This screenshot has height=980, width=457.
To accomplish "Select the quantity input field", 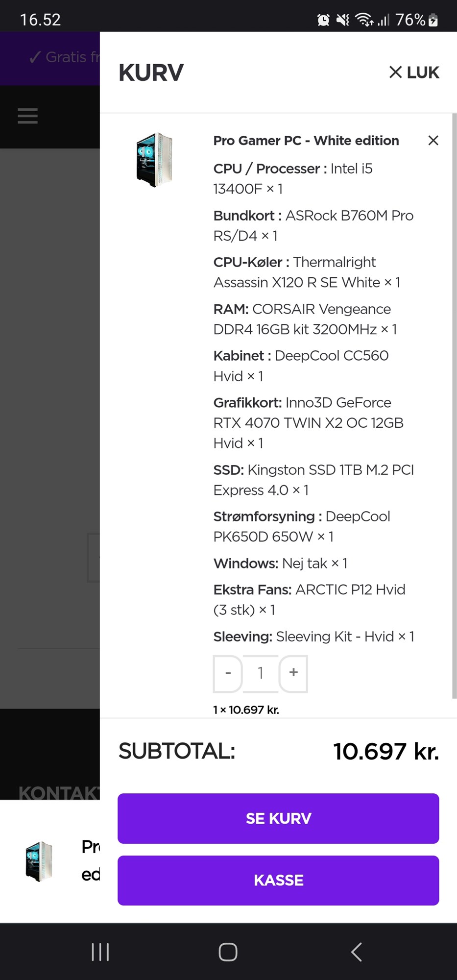I will click(x=261, y=673).
